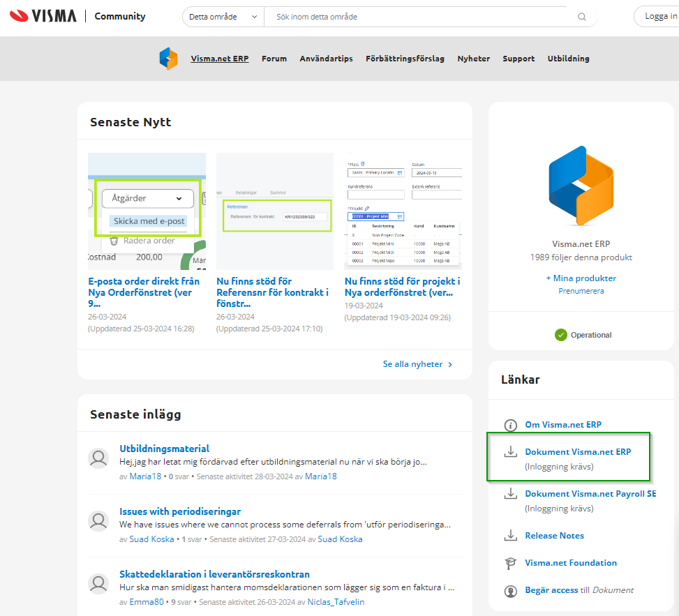Open the Dokument Visma.net ERP link
Viewport: 679px width, 616px height.
(578, 452)
